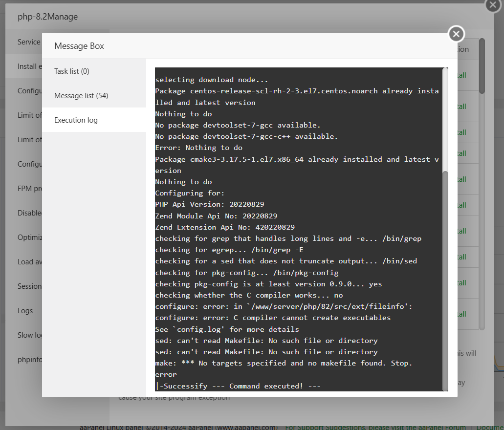Image resolution: width=504 pixels, height=430 pixels.
Task: Click 'Configuring for:' log line
Action: [x=190, y=193]
